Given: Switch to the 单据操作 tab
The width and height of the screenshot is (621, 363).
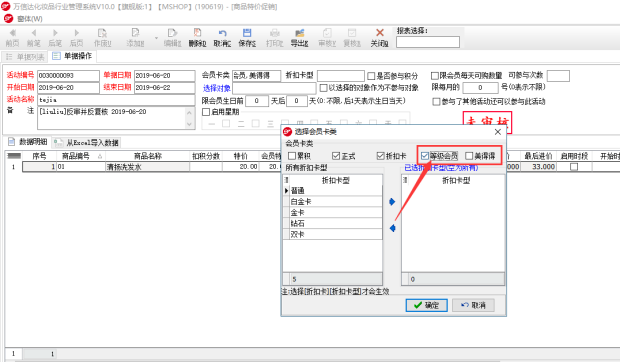Looking at the screenshot, I should point(72,56).
